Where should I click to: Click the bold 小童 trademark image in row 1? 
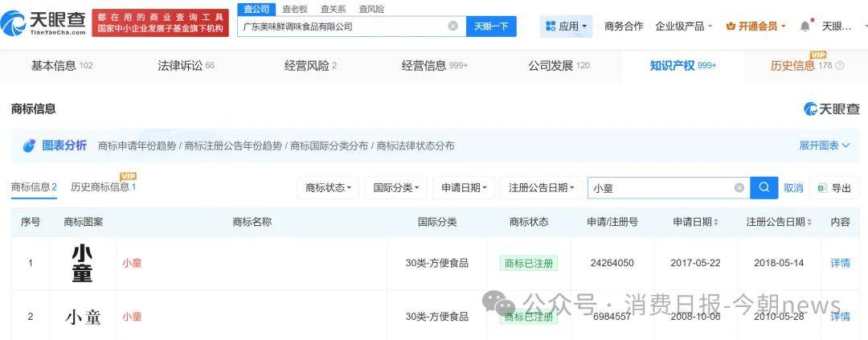tap(82, 263)
